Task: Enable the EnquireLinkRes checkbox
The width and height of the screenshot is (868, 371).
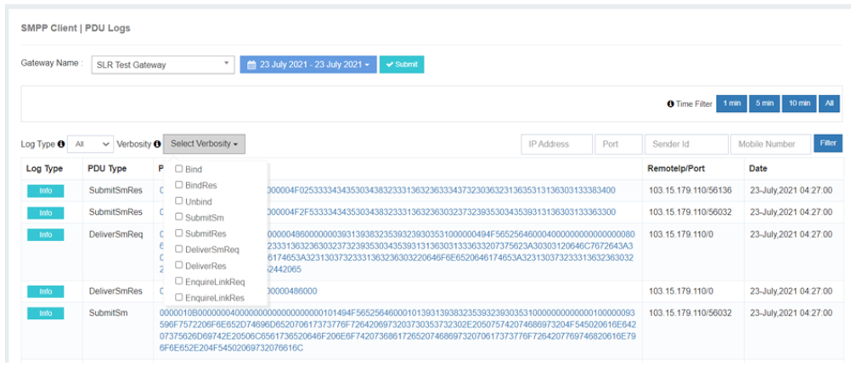Action: coord(179,297)
